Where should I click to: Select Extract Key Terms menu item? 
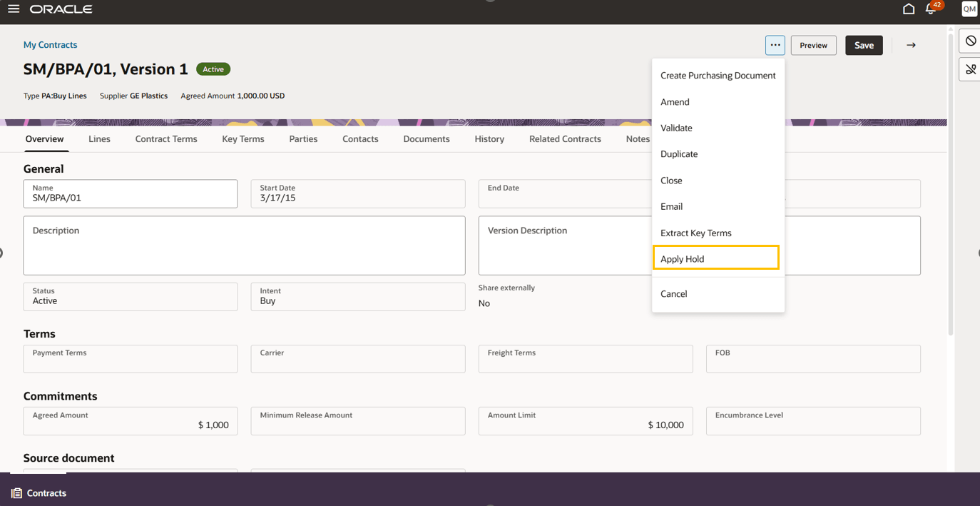695,233
